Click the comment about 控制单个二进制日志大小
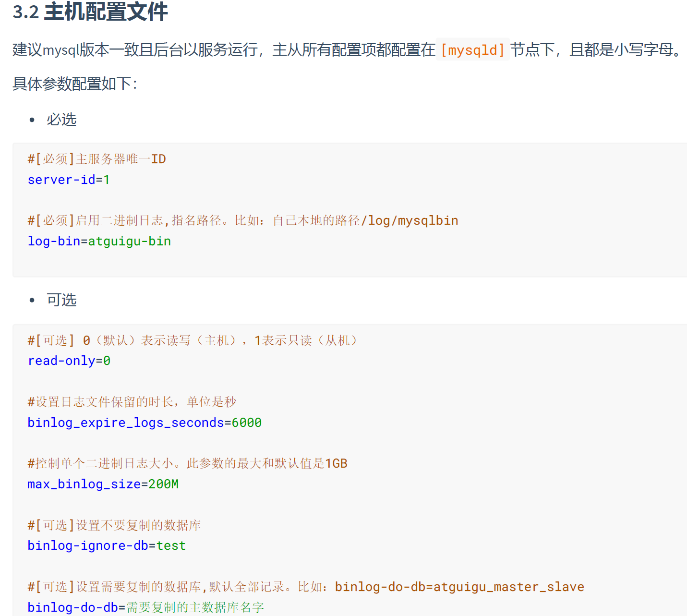The width and height of the screenshot is (687, 616). click(186, 463)
